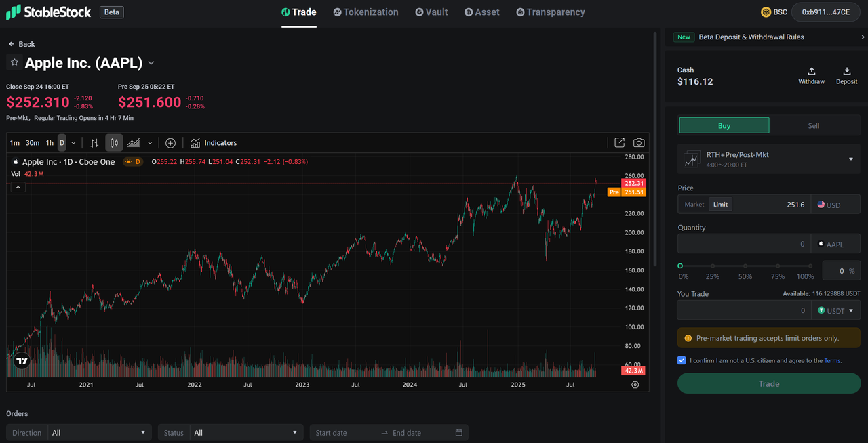
Task: Switch to the Tokenization tab
Action: (366, 12)
